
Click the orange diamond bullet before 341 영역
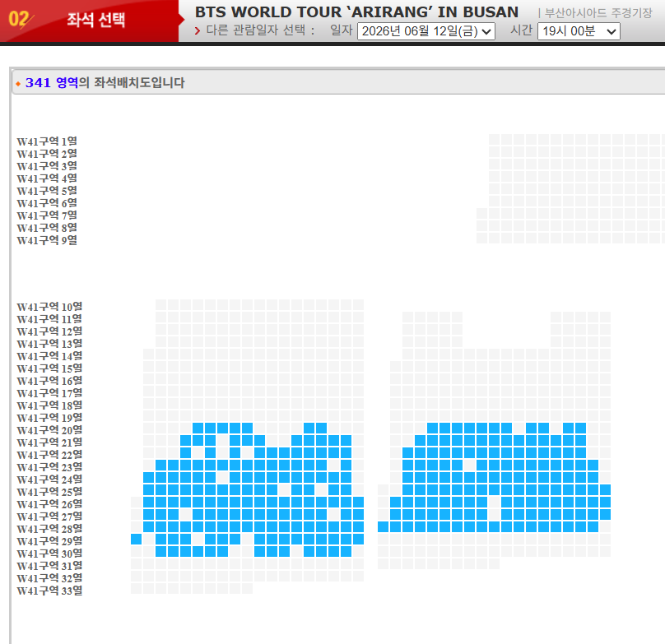[18, 84]
